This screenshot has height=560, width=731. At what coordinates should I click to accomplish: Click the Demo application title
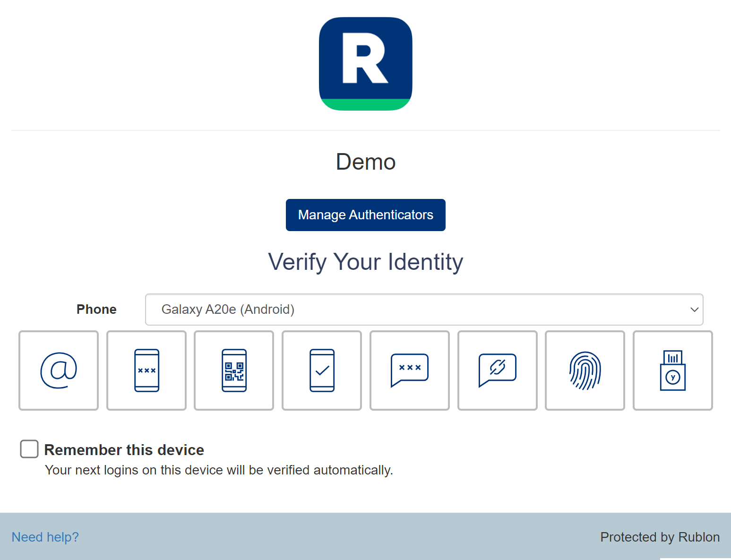(x=365, y=162)
